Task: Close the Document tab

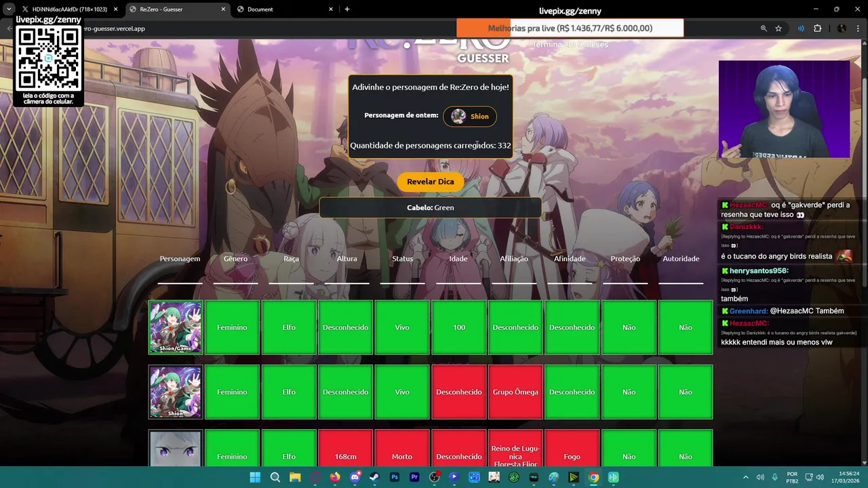Action: (331, 9)
